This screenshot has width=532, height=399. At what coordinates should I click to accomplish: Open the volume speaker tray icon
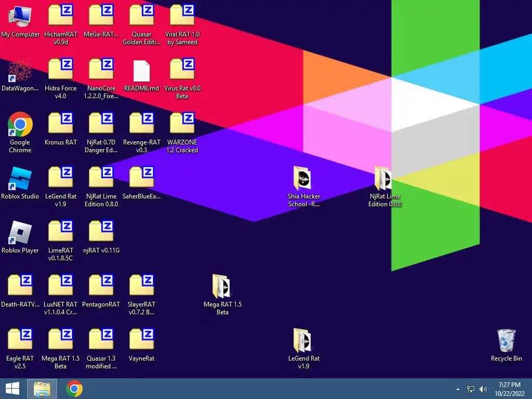[483, 389]
